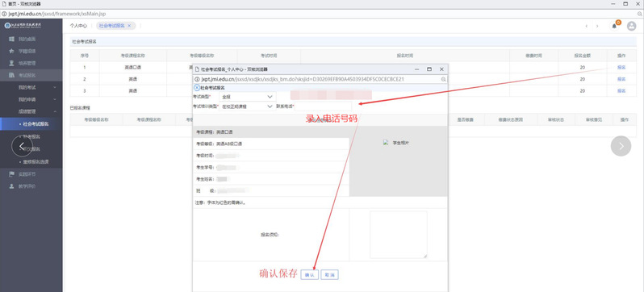The image size is (644, 292).
Task: Go to previous slide with left arrow circle
Action: 22,146
